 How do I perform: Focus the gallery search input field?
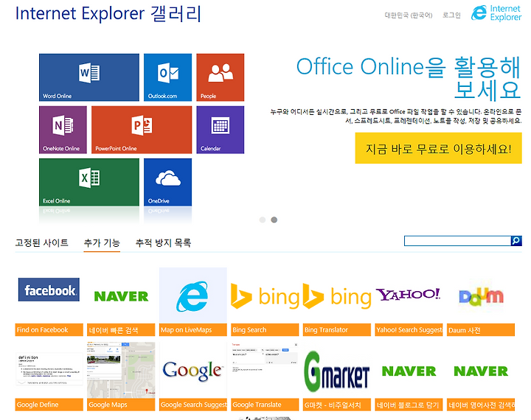coord(457,241)
